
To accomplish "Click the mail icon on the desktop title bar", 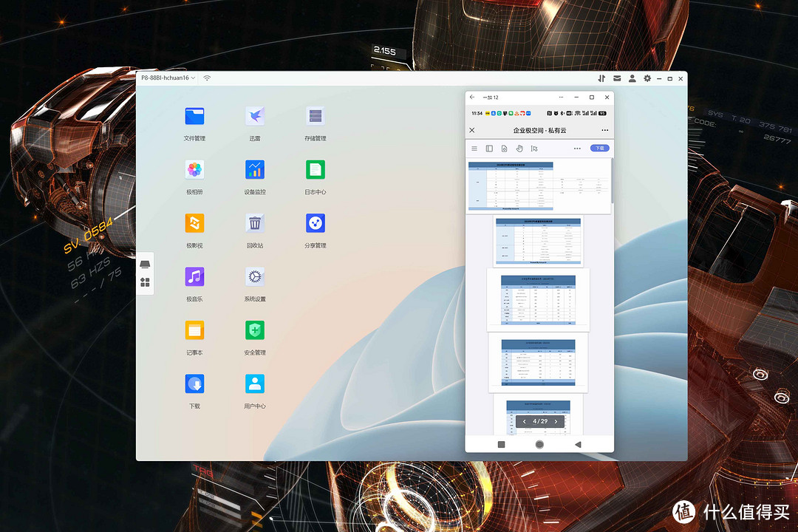I will coord(617,78).
